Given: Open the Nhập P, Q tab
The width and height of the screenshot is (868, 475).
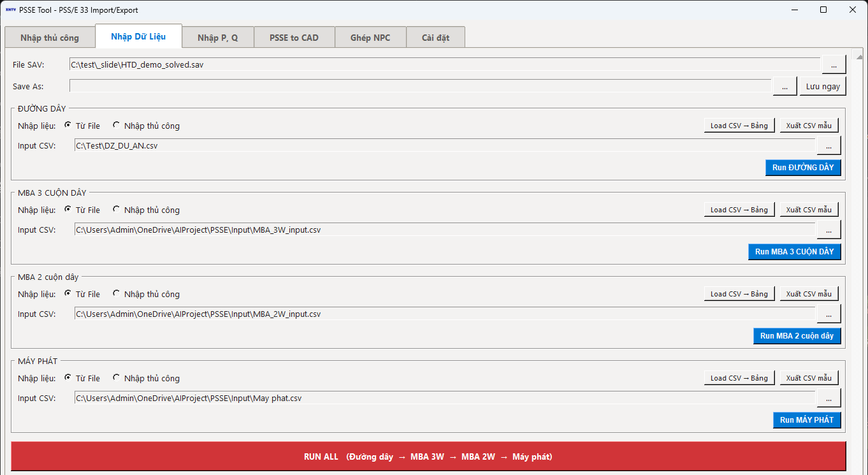Looking at the screenshot, I should pos(218,38).
